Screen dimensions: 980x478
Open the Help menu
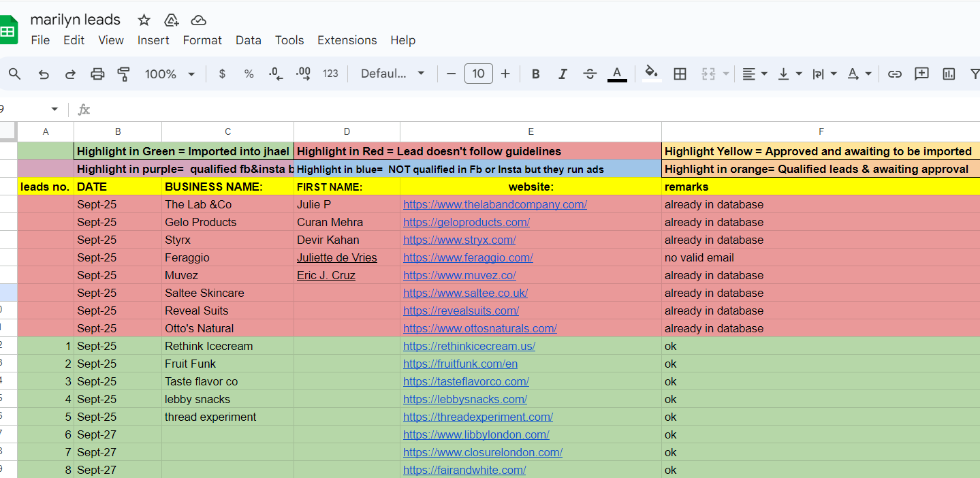[x=403, y=40]
